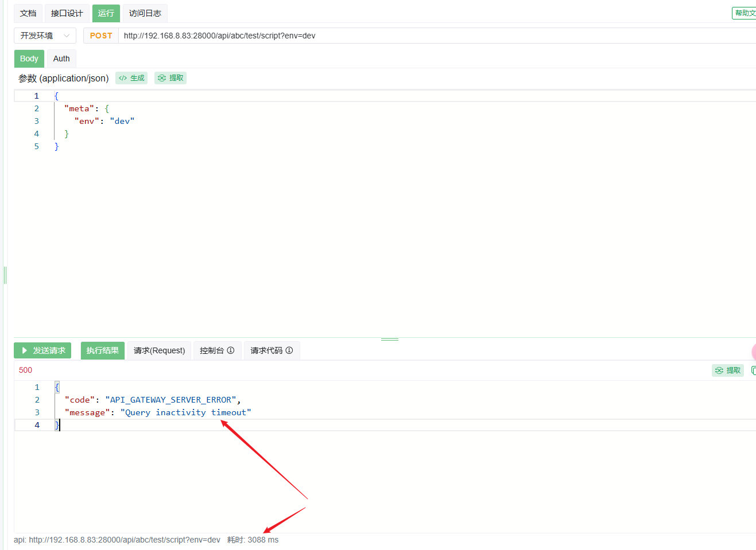This screenshot has height=550, width=756.
Task: Switch to the Auth tab
Action: [x=61, y=58]
